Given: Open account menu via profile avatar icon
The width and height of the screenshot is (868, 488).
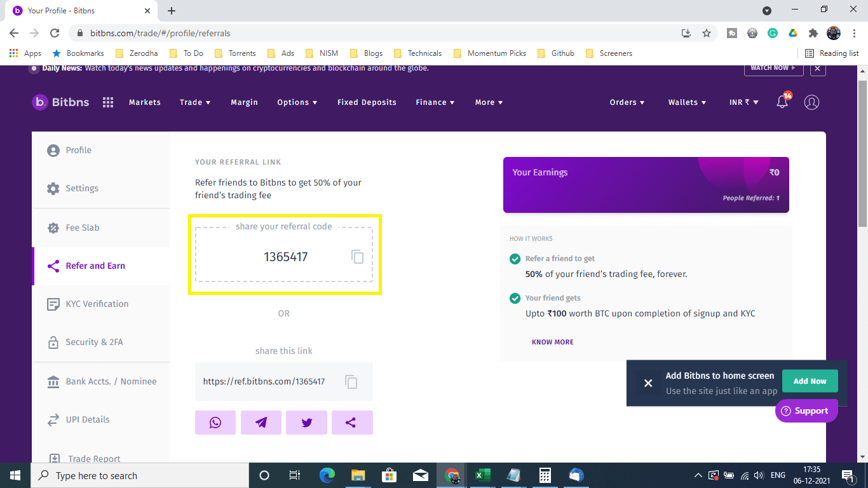Looking at the screenshot, I should [x=811, y=102].
